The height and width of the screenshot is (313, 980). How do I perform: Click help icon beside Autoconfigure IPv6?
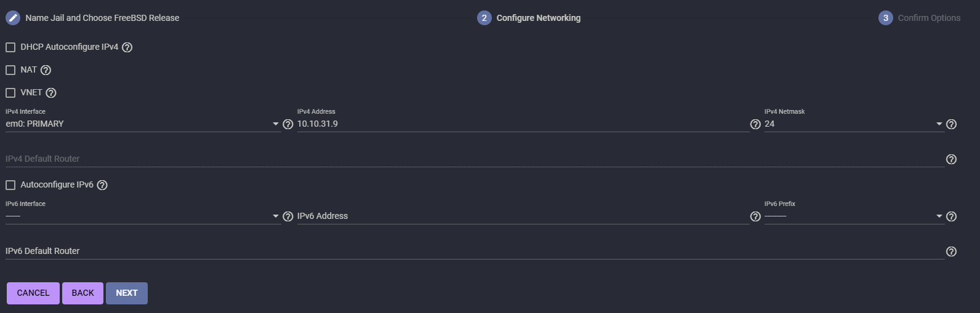pos(102,185)
